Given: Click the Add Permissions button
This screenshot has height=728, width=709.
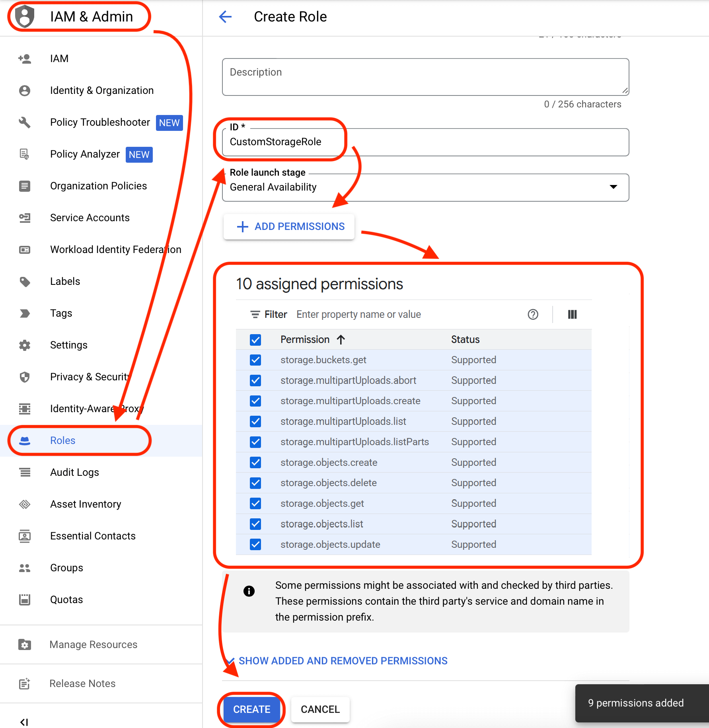Looking at the screenshot, I should pos(289,226).
